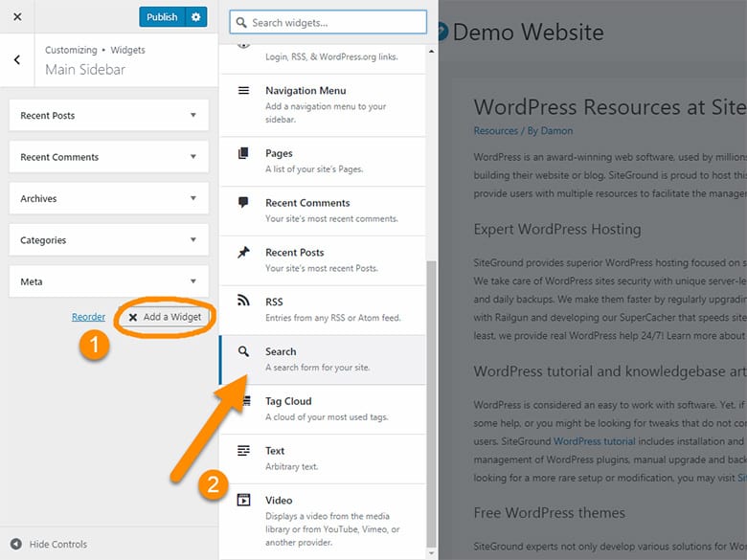This screenshot has height=560, width=747.
Task: Close the Customizer with the X icon
Action: [17, 16]
